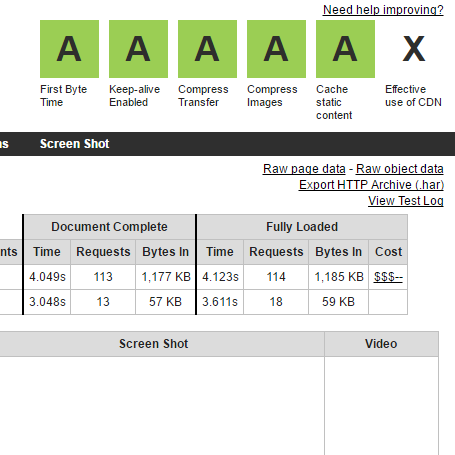This screenshot has width=455, height=455.
Task: Follow the Need help improving? link
Action: click(x=383, y=10)
